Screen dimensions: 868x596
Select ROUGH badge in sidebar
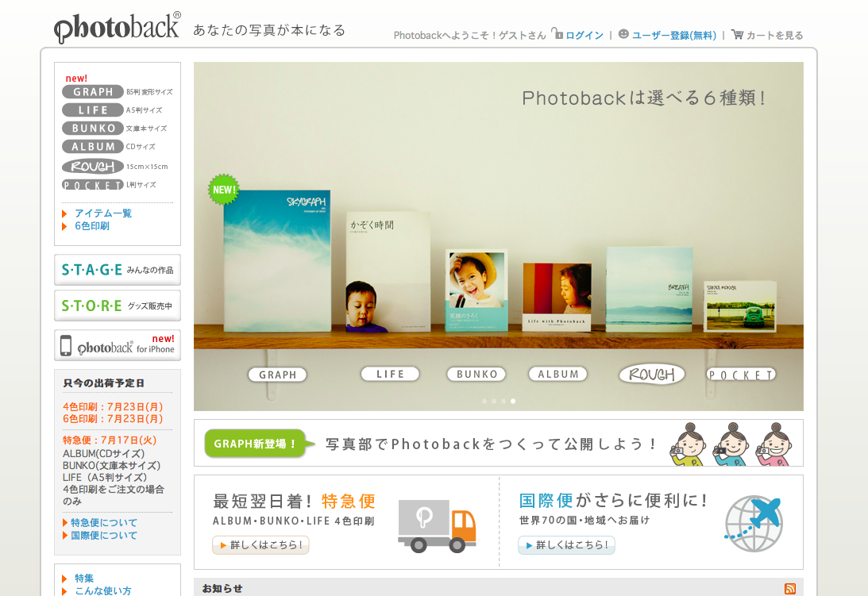click(93, 167)
